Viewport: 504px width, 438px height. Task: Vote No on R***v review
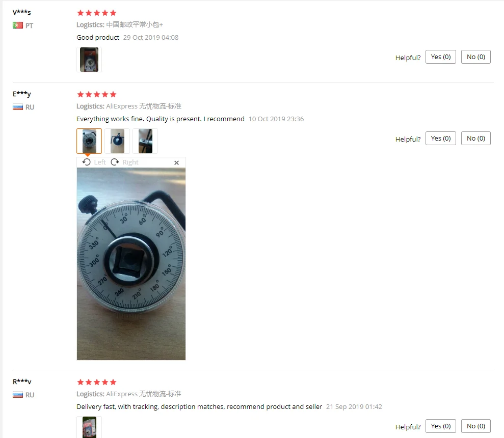pos(475,426)
